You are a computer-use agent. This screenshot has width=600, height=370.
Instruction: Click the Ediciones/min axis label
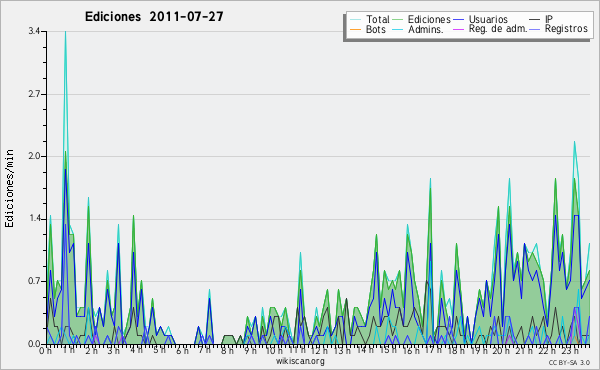click(9, 188)
